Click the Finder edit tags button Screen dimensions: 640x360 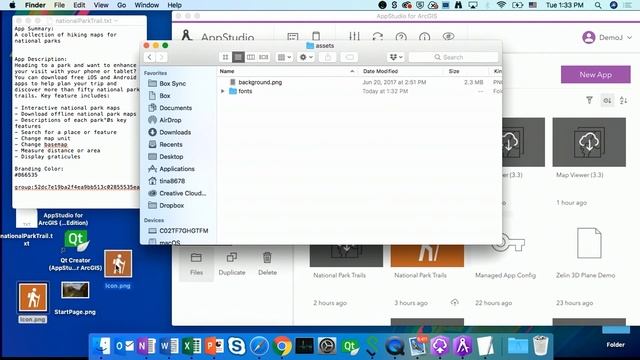click(x=349, y=57)
